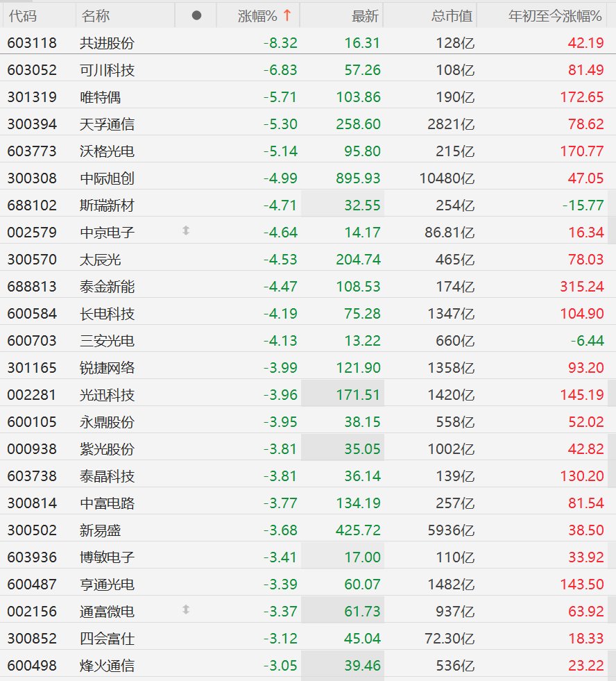Click stock code 600703
Image resolution: width=616 pixels, height=681 pixels.
32,340
